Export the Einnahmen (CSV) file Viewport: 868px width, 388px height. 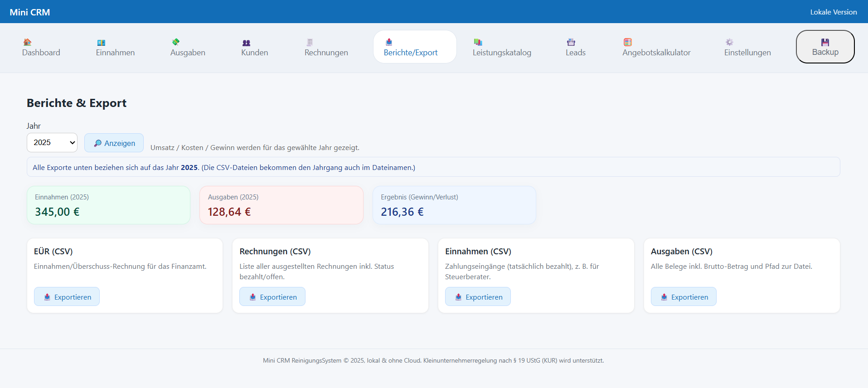[478, 297]
